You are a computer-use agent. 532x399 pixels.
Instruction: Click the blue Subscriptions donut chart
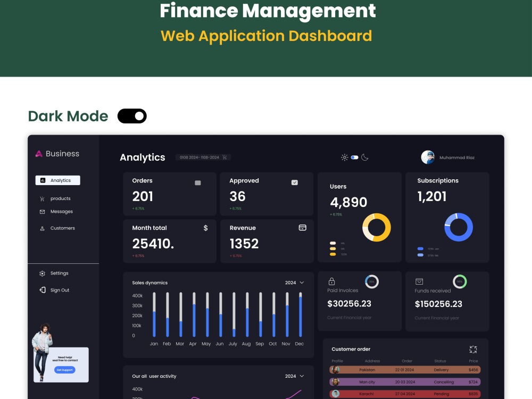pos(459,227)
